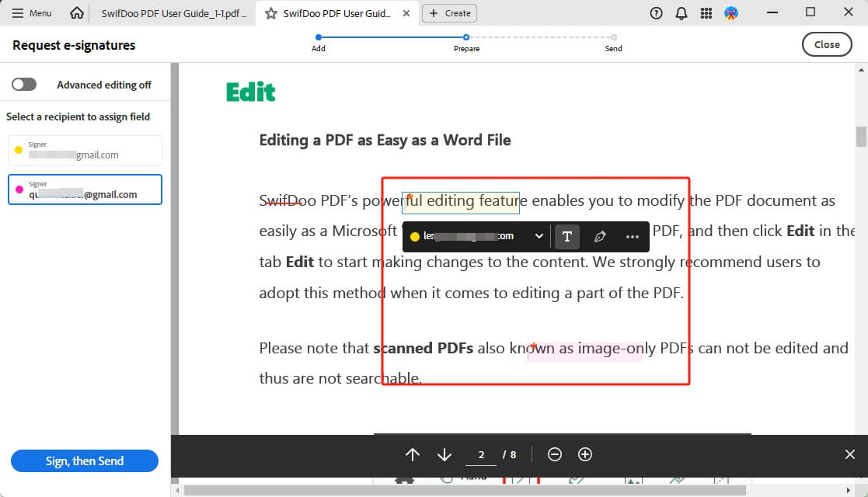Select the pink field over image-only text

pos(584,351)
